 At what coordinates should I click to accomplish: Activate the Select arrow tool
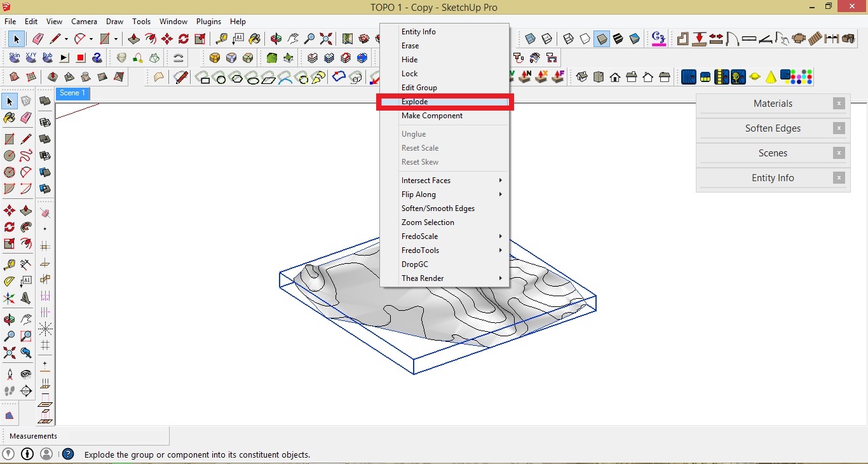[16, 39]
